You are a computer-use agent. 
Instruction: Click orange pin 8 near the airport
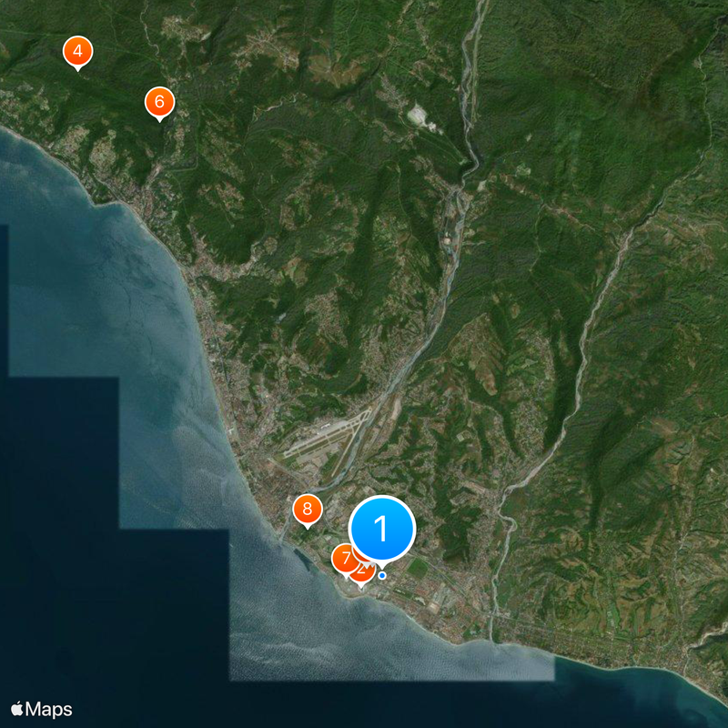(308, 510)
